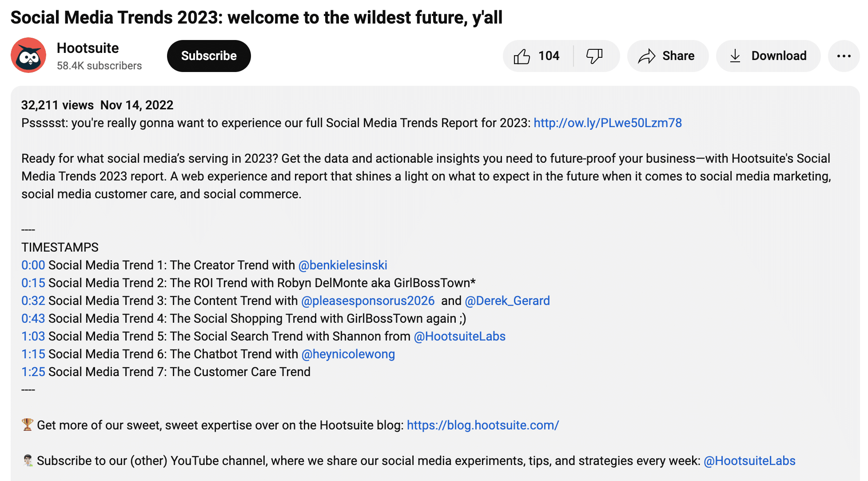
Task: Open the Hootsuite channel via its owl avatar
Action: pos(28,55)
